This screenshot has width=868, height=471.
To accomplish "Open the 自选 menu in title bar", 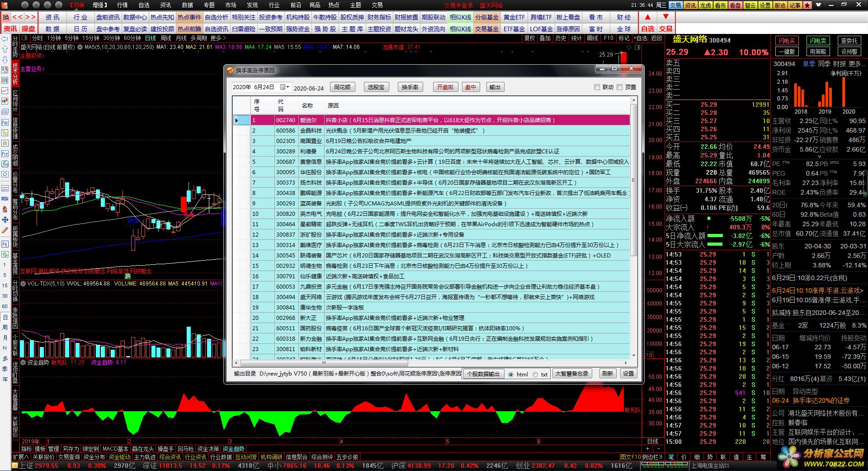I will tap(144, 5).
